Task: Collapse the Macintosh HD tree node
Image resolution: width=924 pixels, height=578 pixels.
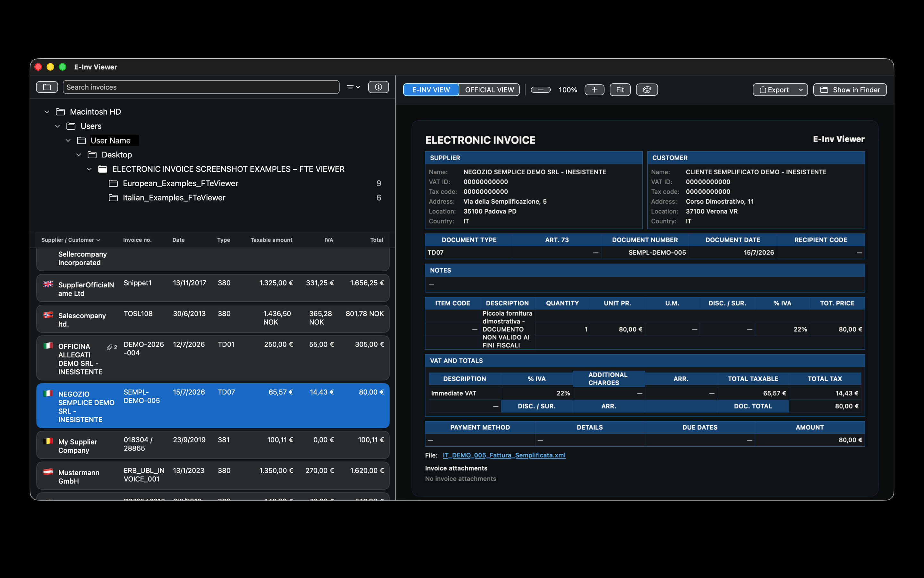Action: coord(47,112)
